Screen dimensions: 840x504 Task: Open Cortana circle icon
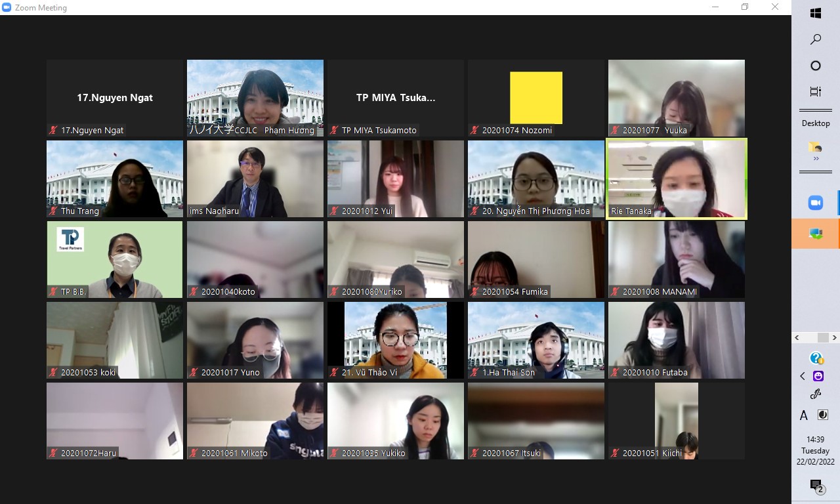[x=816, y=66]
